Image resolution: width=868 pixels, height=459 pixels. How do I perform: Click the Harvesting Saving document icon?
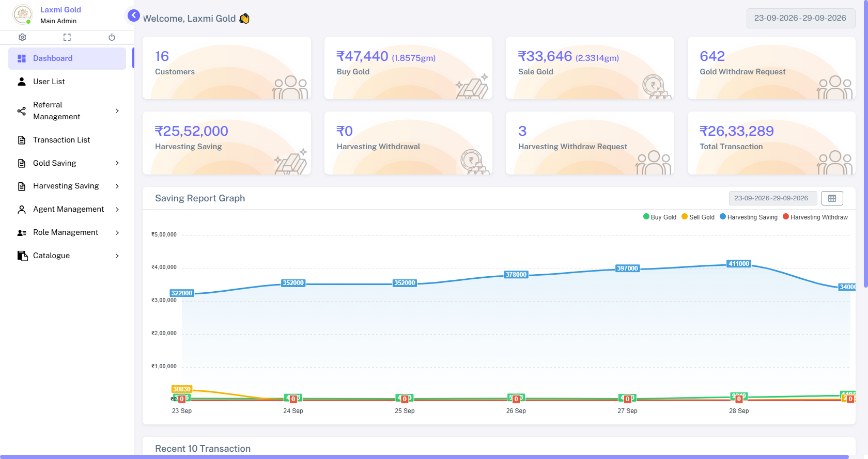[22, 186]
